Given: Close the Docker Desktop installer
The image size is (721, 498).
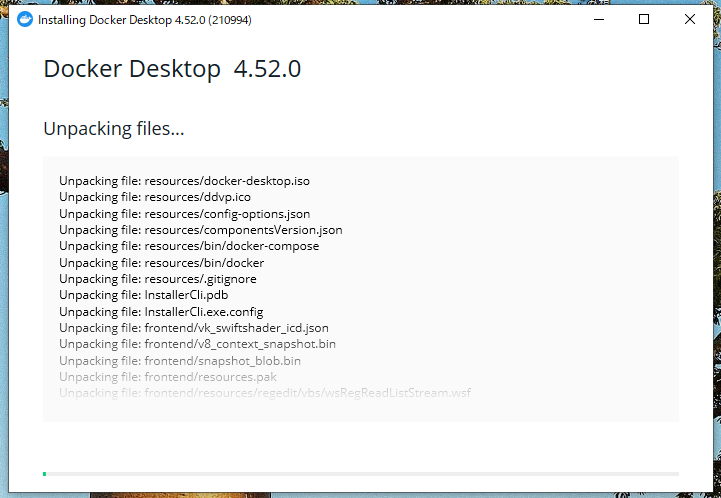Looking at the screenshot, I should 690,19.
